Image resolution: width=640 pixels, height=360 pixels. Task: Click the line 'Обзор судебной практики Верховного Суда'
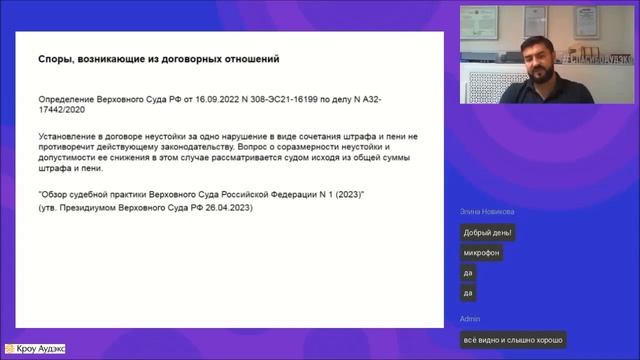click(201, 195)
